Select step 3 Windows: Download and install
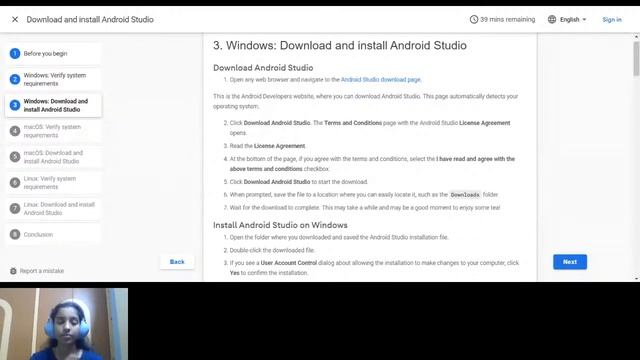The height and width of the screenshot is (360, 640). tap(53, 105)
